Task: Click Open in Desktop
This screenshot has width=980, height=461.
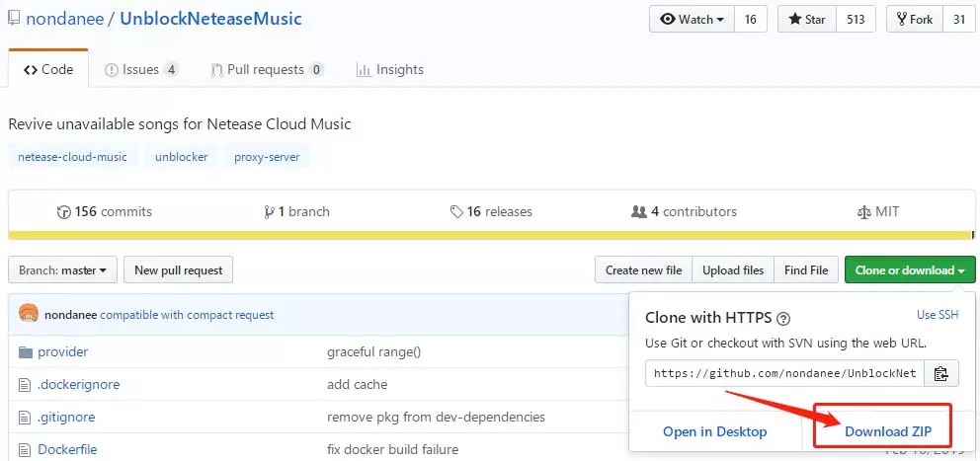Action: (x=715, y=431)
